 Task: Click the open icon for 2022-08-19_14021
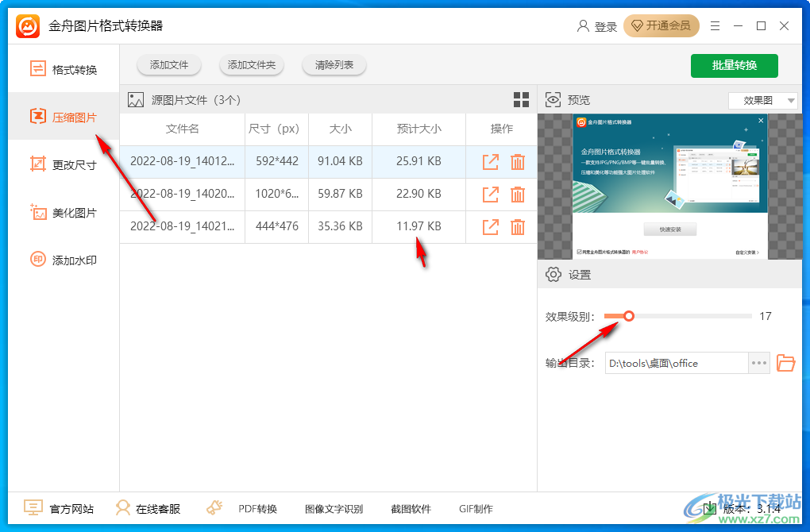[490, 226]
